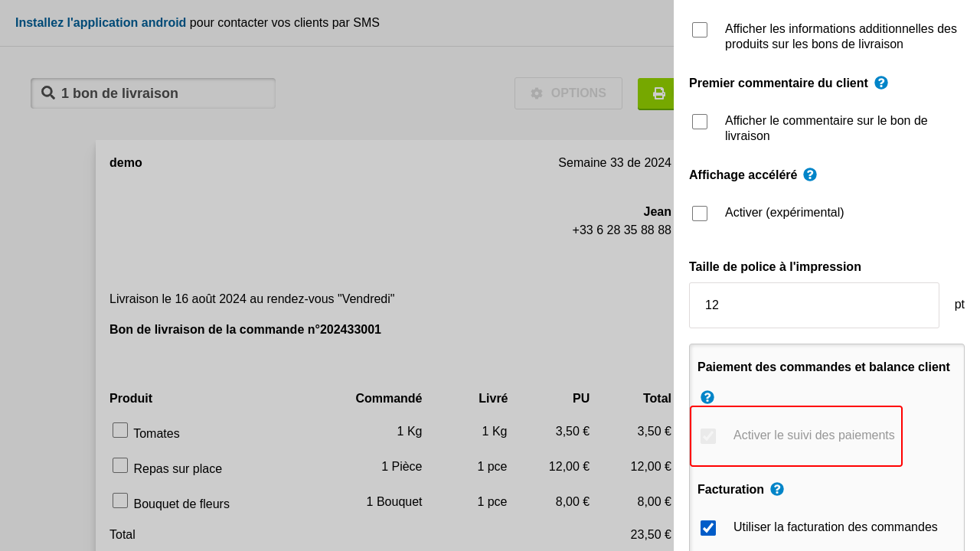Image resolution: width=980 pixels, height=551 pixels.
Task: Click the search magnifier icon
Action: [x=48, y=93]
